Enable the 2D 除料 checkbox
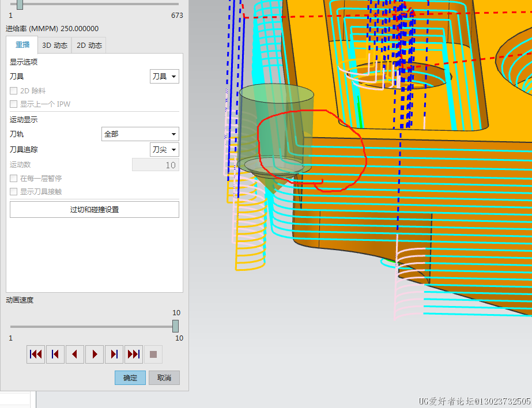 [x=14, y=91]
